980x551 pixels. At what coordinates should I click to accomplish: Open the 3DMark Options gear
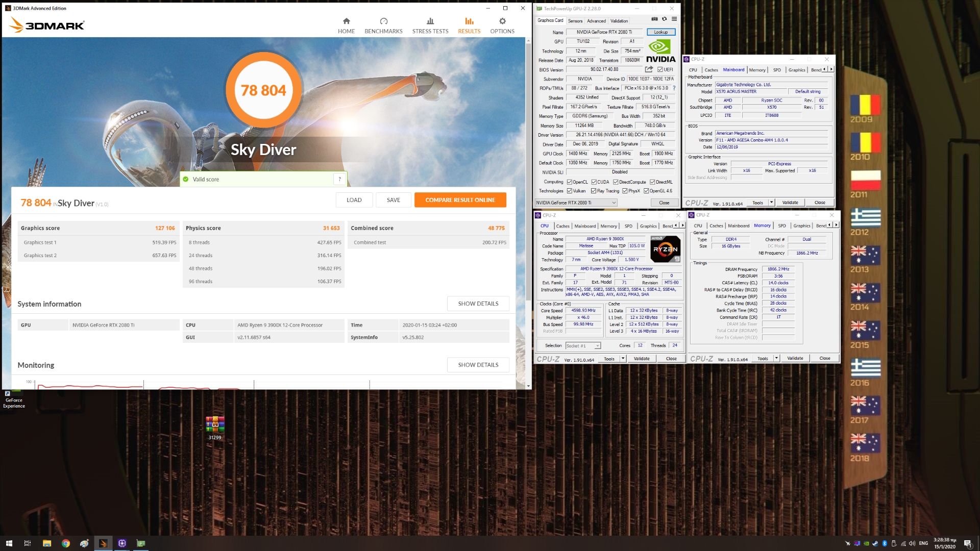[x=502, y=21]
